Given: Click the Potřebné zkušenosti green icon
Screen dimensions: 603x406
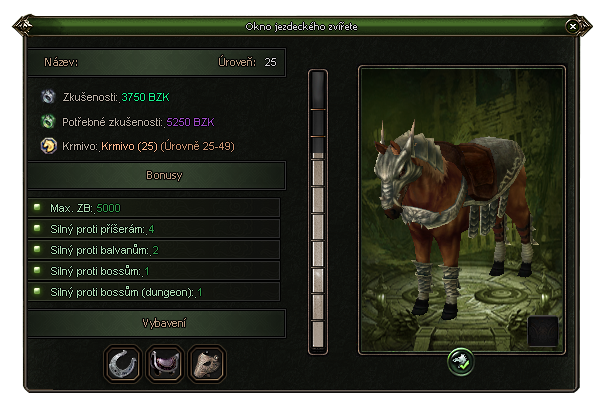Looking at the screenshot, I should point(48,121).
